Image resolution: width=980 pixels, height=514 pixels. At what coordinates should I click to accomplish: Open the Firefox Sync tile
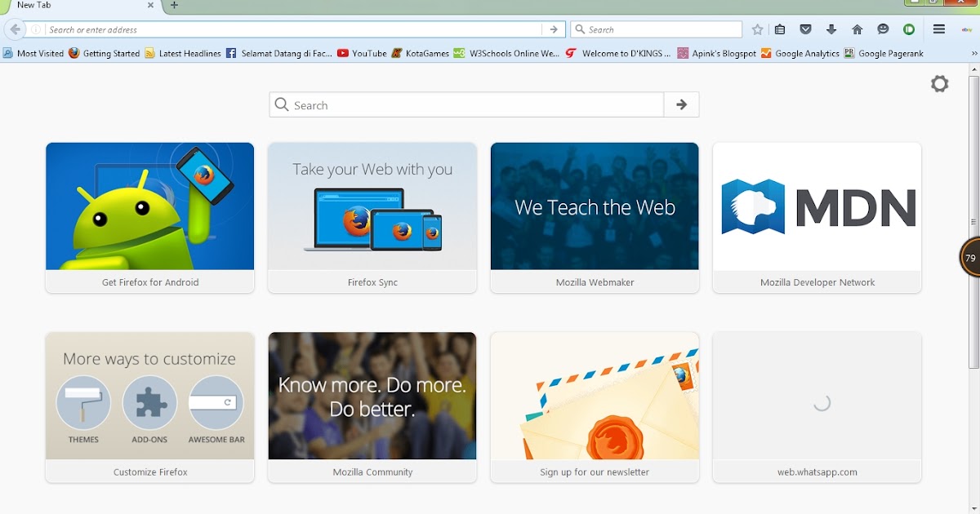[x=372, y=218]
